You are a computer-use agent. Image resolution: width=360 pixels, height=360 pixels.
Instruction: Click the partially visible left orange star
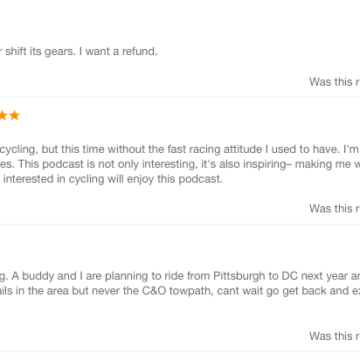tap(3, 116)
